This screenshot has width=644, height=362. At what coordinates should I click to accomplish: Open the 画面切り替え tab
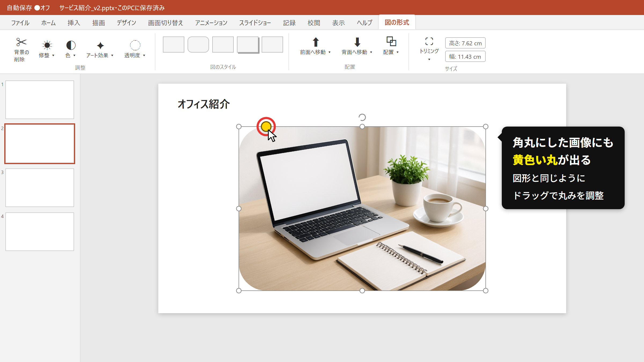(166, 23)
